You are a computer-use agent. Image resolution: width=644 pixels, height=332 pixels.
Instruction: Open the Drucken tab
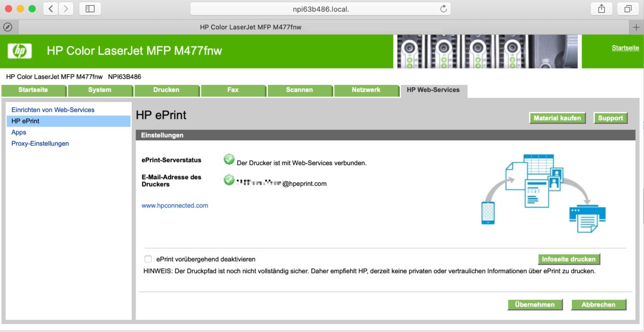pyautogui.click(x=166, y=90)
